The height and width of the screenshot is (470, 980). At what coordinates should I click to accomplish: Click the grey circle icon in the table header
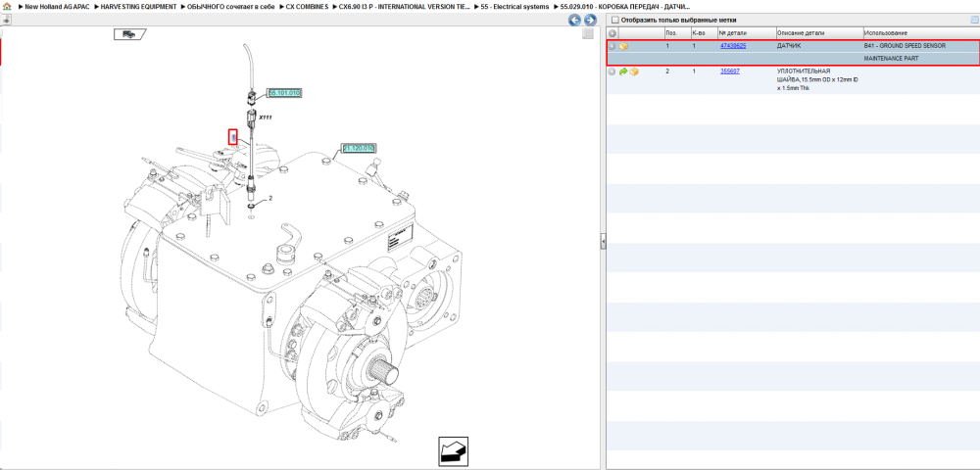coord(612,33)
